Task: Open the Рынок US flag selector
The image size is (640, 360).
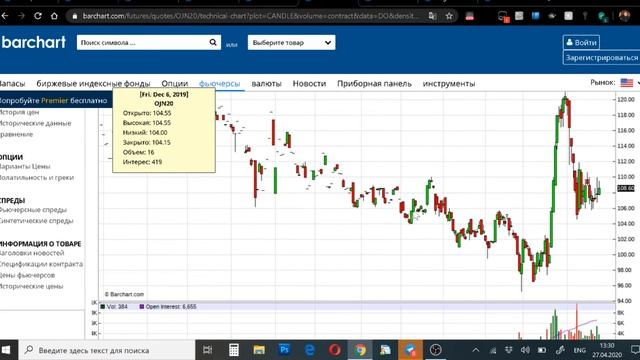Action: 627,82
